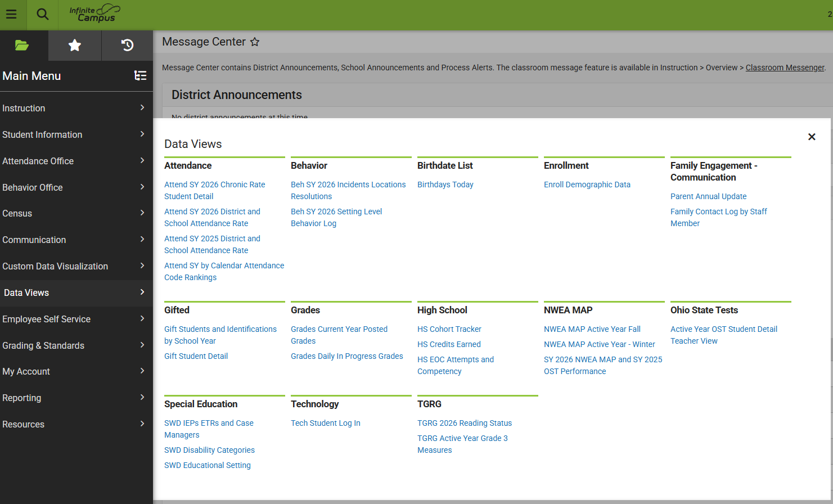Viewport: 833px width, 504px height.
Task: Expand Attendance Office chevron
Action: click(x=142, y=160)
